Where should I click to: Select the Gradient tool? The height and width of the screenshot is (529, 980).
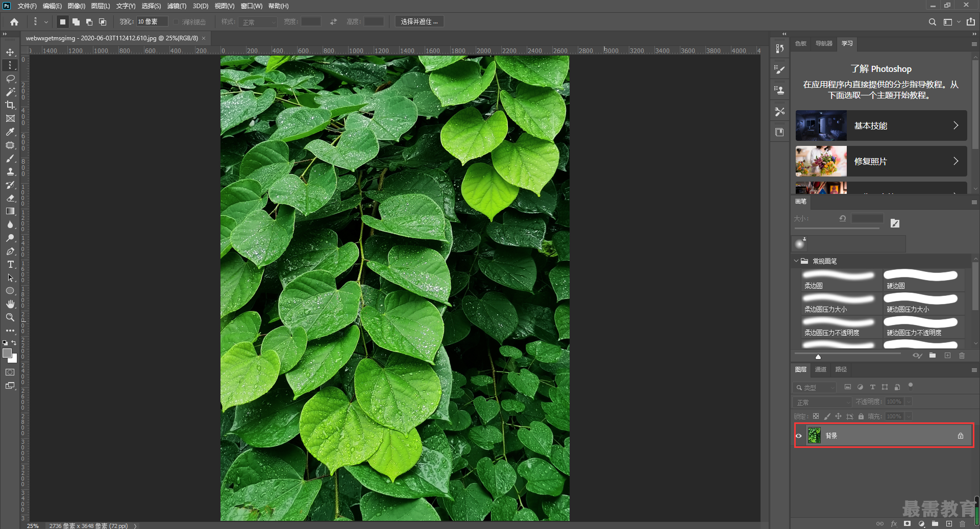coord(10,211)
